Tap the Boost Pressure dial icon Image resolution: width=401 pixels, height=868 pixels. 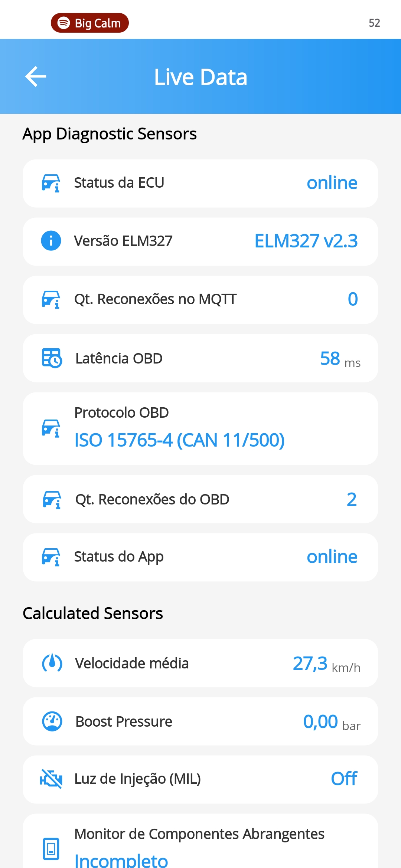[x=52, y=721]
